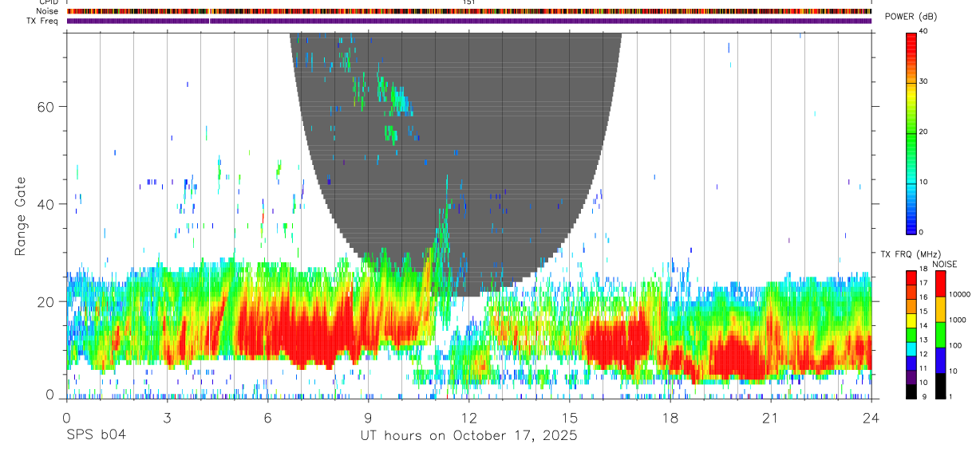Image resolution: width=980 pixels, height=452 pixels.
Task: Click the 24 tick on the UT hours axis
Action: click(871, 418)
